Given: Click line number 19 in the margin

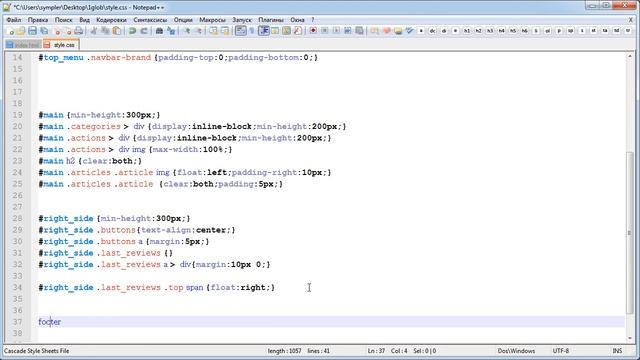Looking at the screenshot, I should click(17, 115).
